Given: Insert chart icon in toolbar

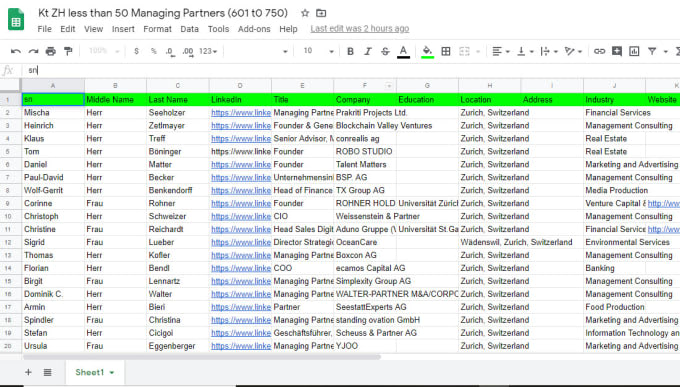Looking at the screenshot, I should click(x=634, y=51).
